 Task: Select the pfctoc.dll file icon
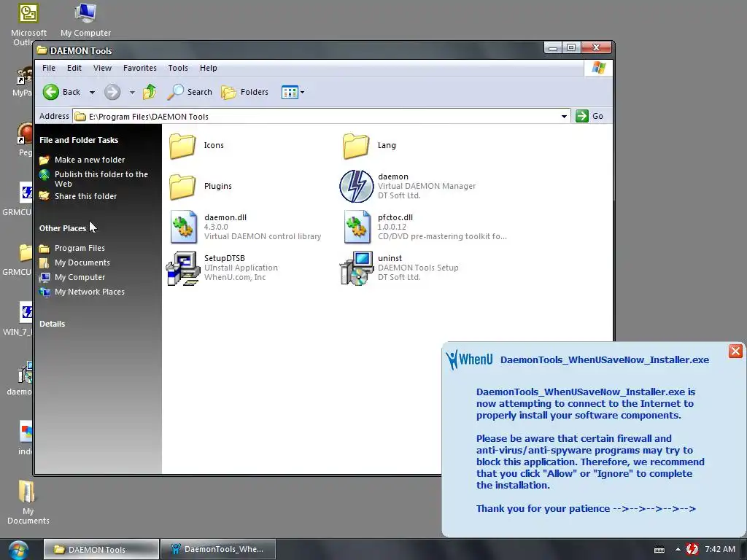click(x=357, y=227)
